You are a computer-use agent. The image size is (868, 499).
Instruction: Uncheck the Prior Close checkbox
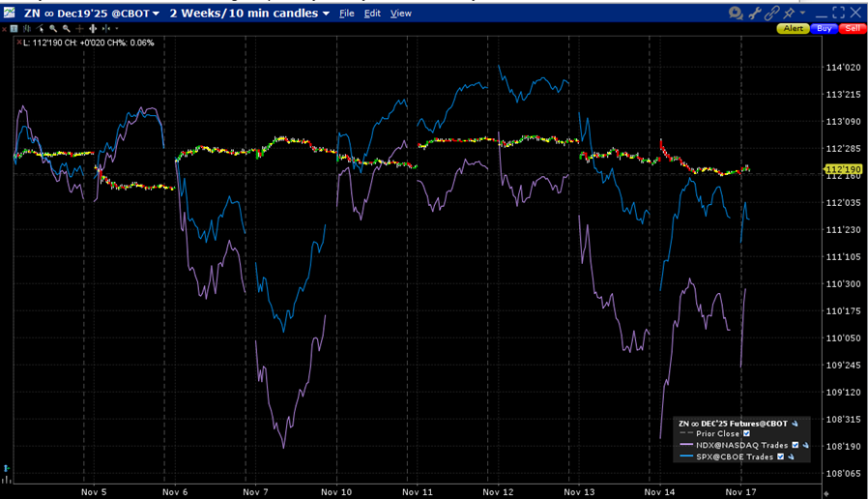coord(746,433)
